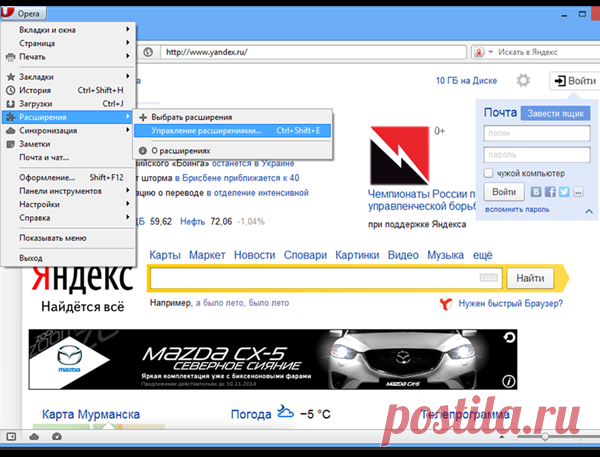Toggle the panel icon in the status bar
Viewport: 600px width, 457px height.
click(x=11, y=436)
